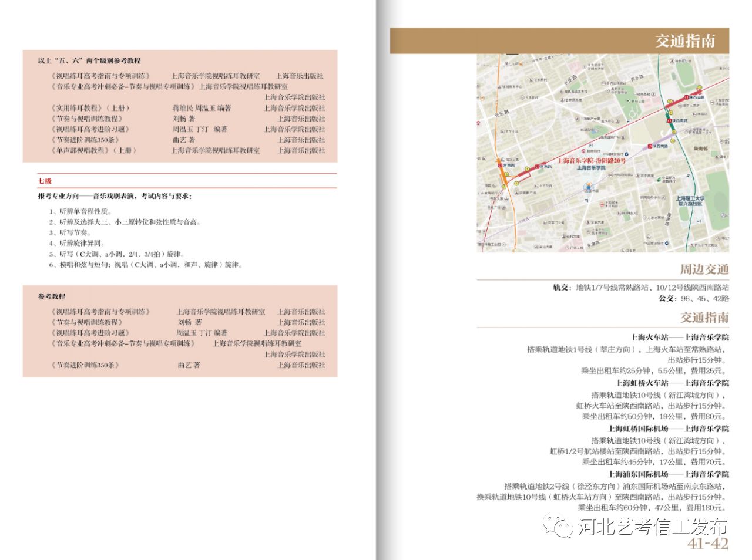Select the 公交：96、45、42路 bus line
The image size is (752, 560).
(693, 298)
